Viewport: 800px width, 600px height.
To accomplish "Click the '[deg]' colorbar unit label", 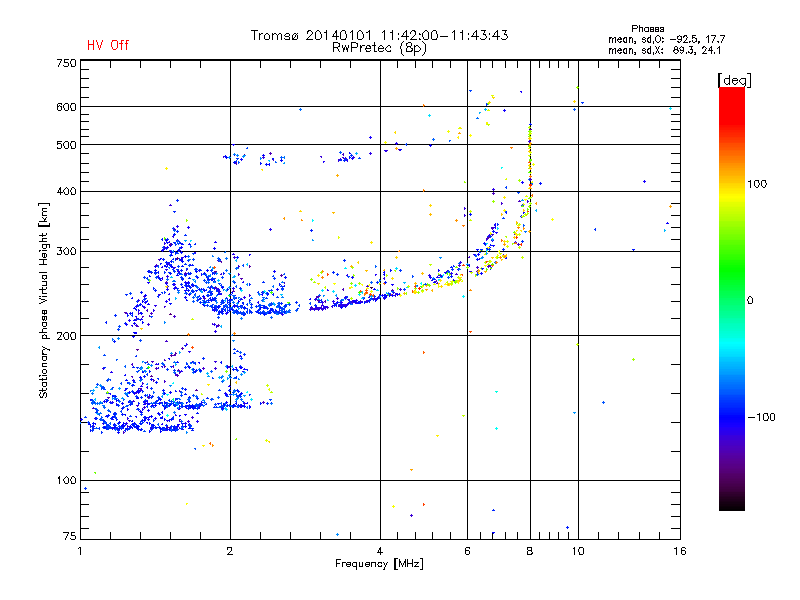I will click(734, 80).
